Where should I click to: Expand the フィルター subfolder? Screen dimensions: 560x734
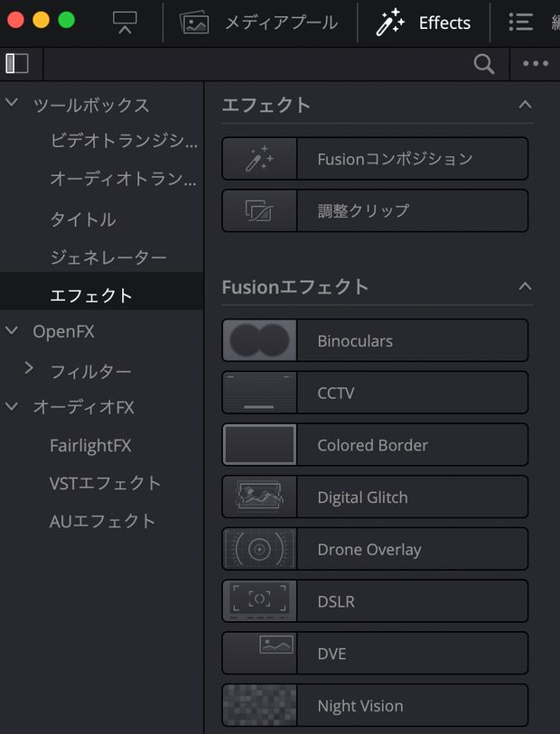(29, 368)
